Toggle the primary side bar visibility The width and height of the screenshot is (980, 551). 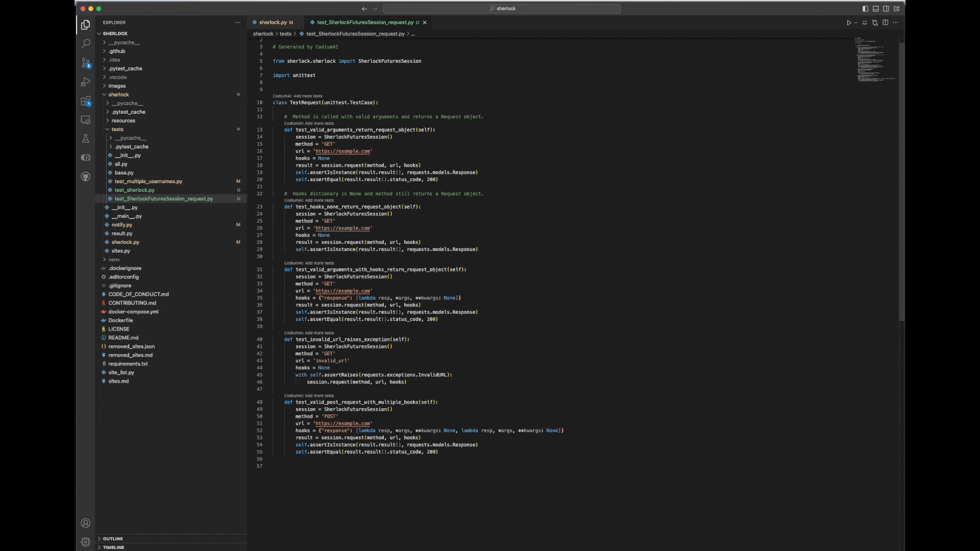pos(865,9)
